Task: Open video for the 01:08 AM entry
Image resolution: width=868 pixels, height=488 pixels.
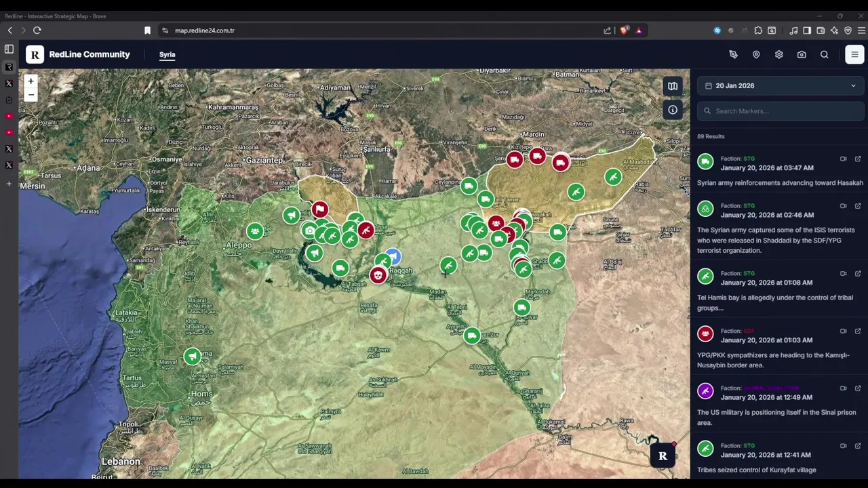Action: tap(843, 273)
